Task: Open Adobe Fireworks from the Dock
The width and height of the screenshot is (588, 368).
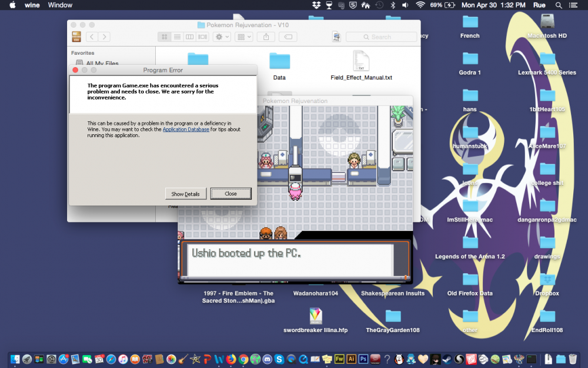Action: coord(339,359)
